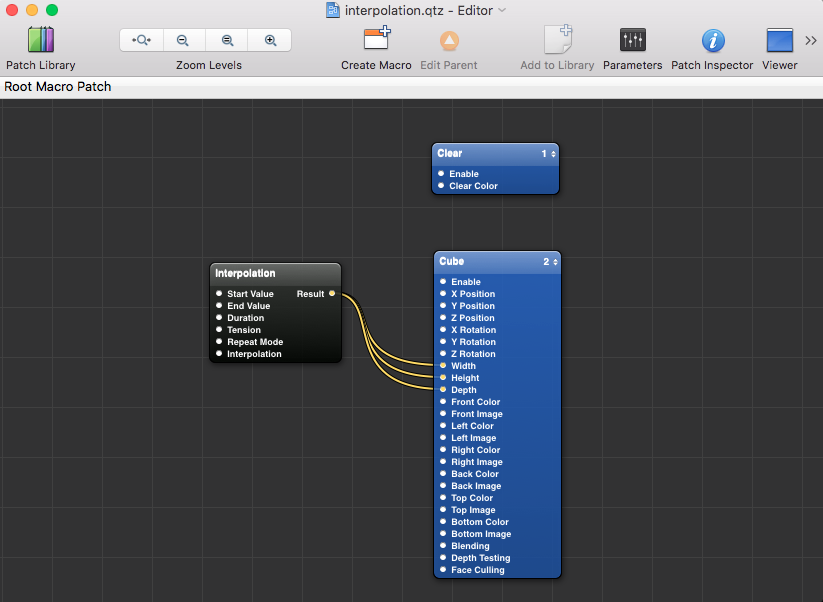Select the Root Macro Patch breadcrumb
The image size is (823, 602).
58,87
